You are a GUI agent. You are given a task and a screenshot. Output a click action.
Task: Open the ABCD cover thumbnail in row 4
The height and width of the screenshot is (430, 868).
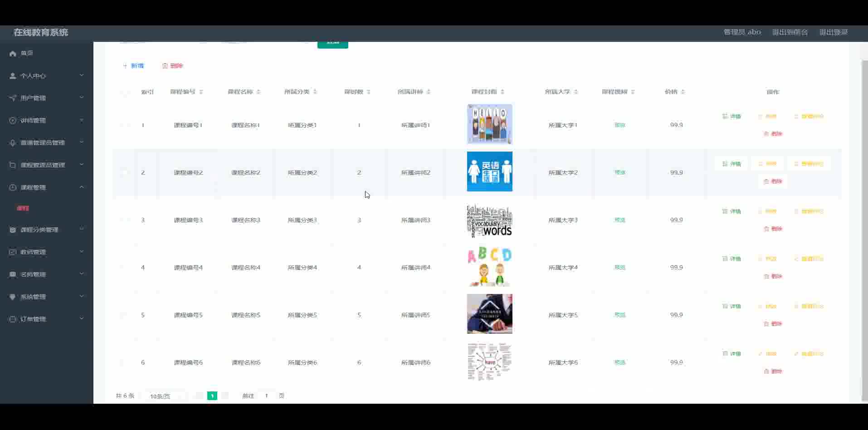(490, 267)
